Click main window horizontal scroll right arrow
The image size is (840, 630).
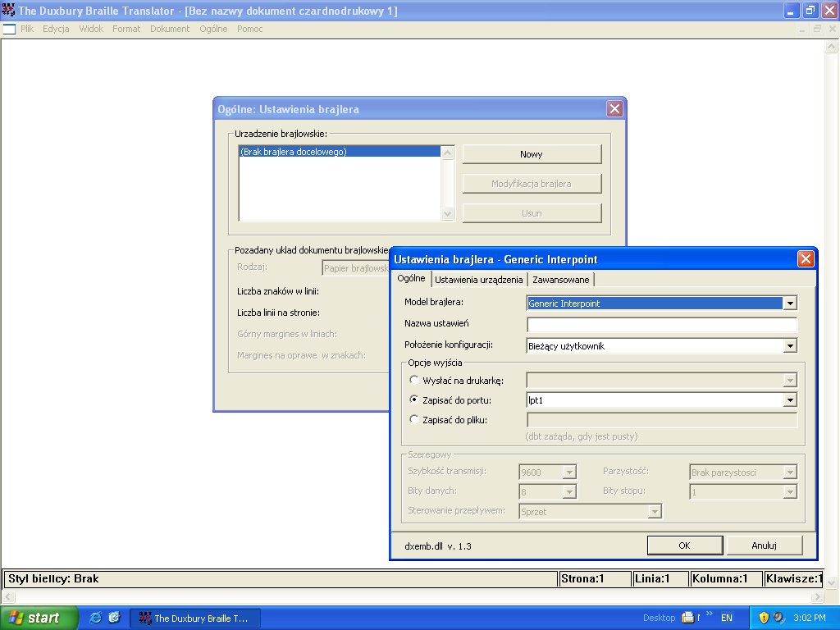pyautogui.click(x=817, y=597)
